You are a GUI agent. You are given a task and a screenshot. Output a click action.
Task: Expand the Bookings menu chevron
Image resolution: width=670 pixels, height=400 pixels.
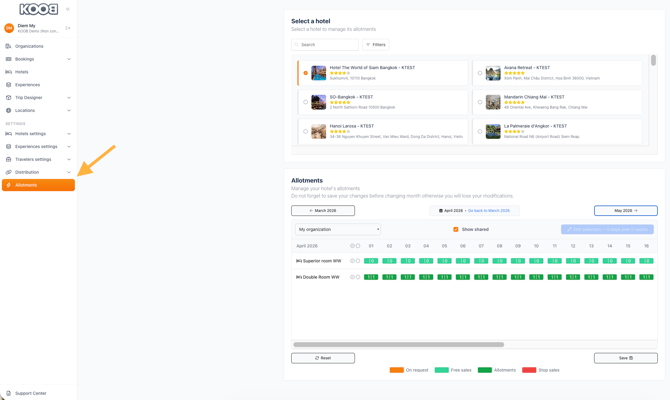pyautogui.click(x=69, y=59)
